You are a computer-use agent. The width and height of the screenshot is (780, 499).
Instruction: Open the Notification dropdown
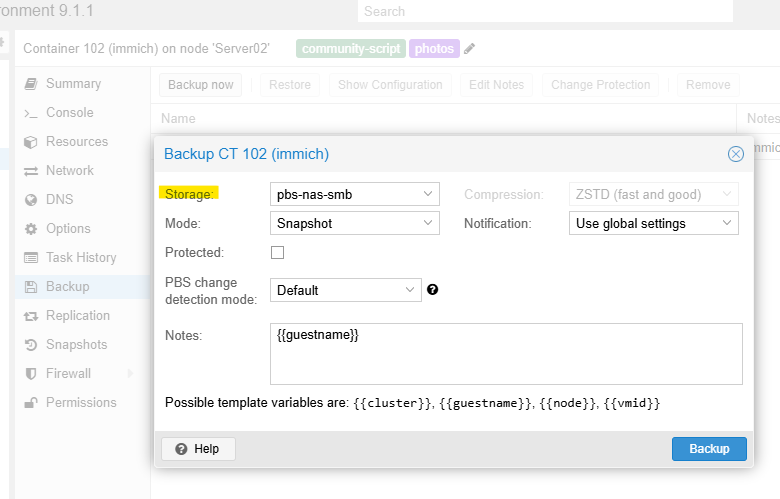point(653,224)
